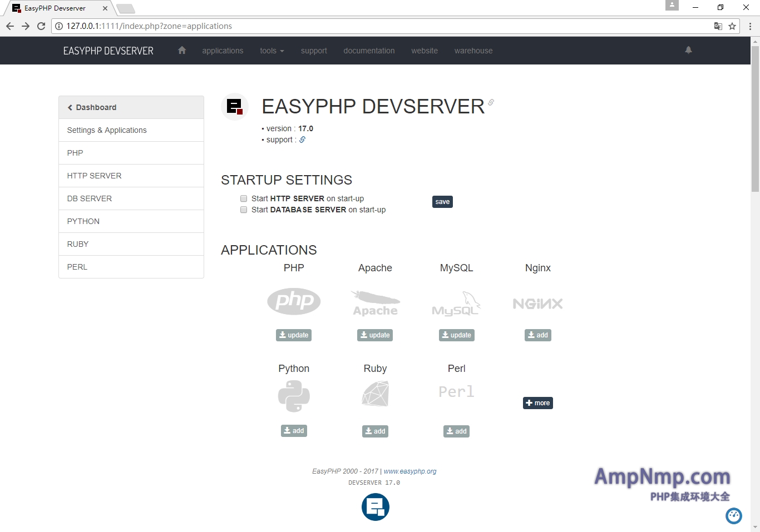The image size is (760, 532).
Task: Select PHP in the sidebar
Action: 131,153
